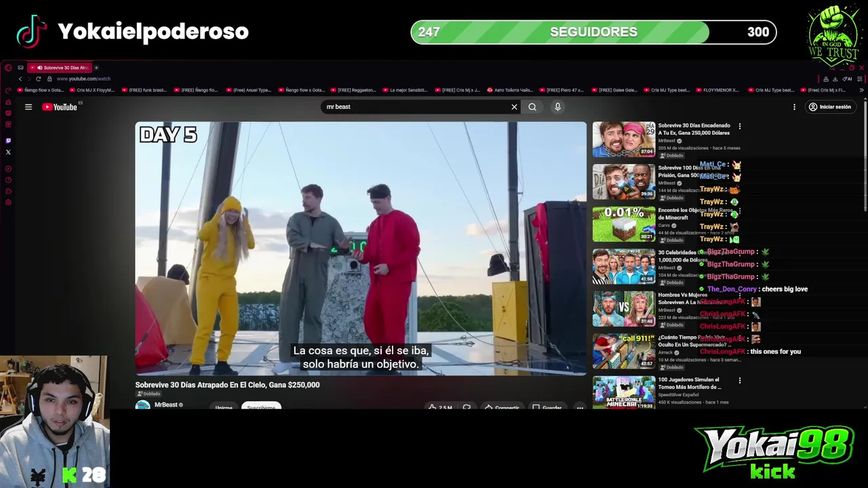Go forward with the browser forward arrow
Viewport: 868px width, 488px height.
[29, 79]
